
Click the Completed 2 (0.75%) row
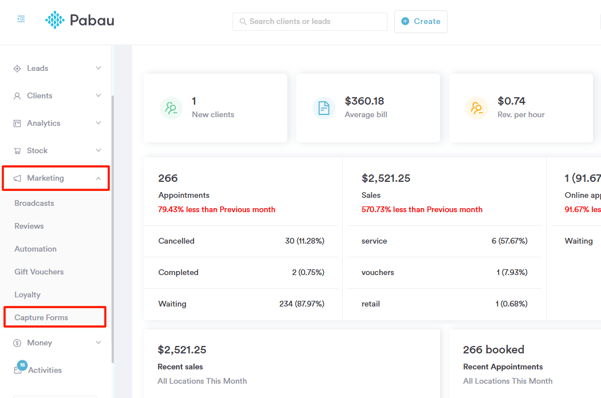tap(241, 272)
